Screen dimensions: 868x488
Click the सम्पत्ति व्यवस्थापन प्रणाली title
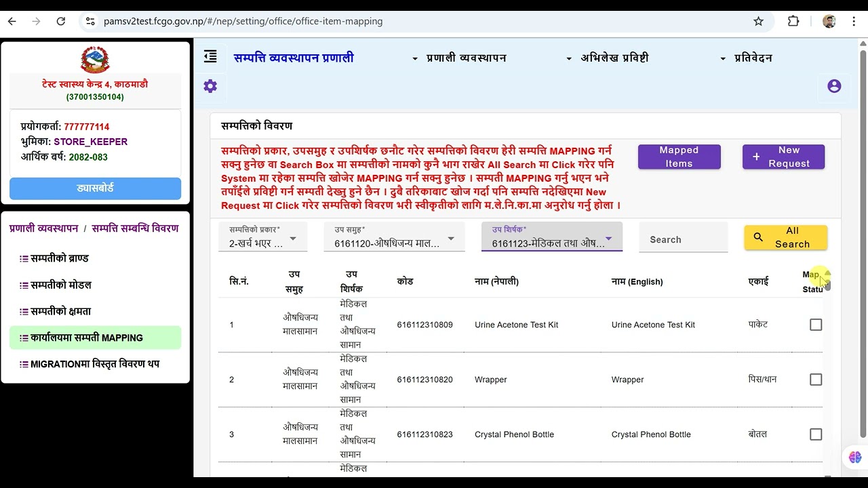[x=294, y=58]
